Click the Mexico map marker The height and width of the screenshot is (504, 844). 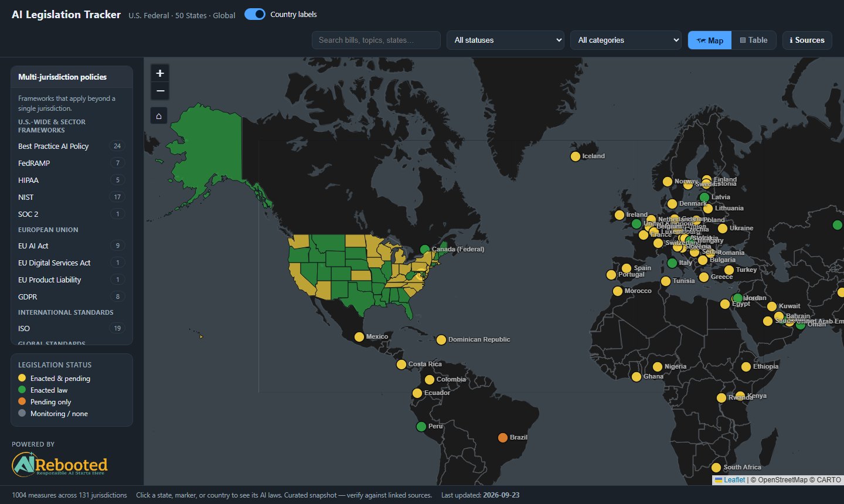(359, 337)
